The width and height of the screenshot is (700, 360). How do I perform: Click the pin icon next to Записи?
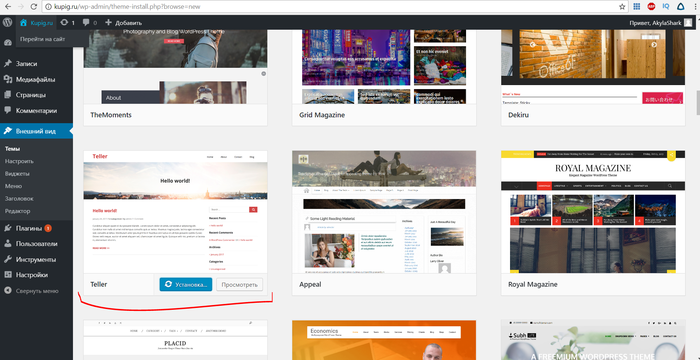(8, 64)
